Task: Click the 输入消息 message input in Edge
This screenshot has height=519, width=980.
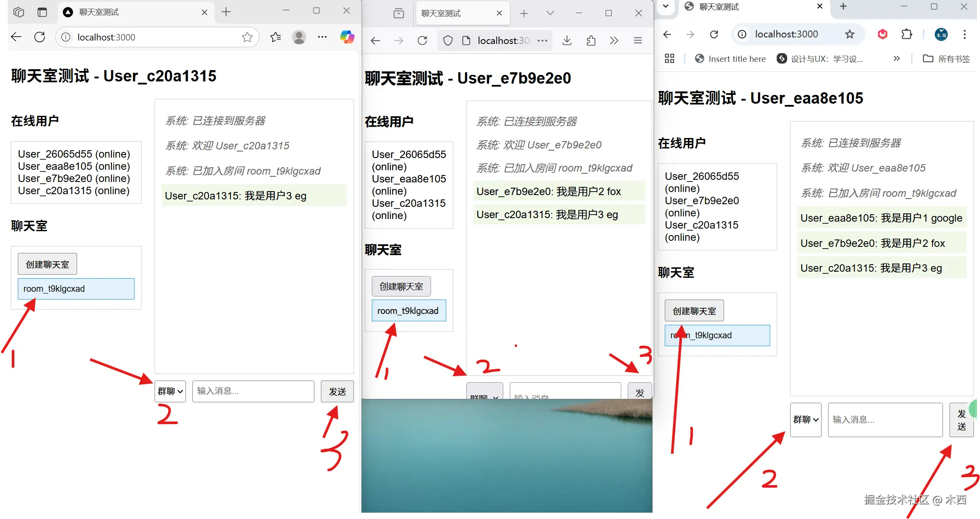Action: pos(253,391)
